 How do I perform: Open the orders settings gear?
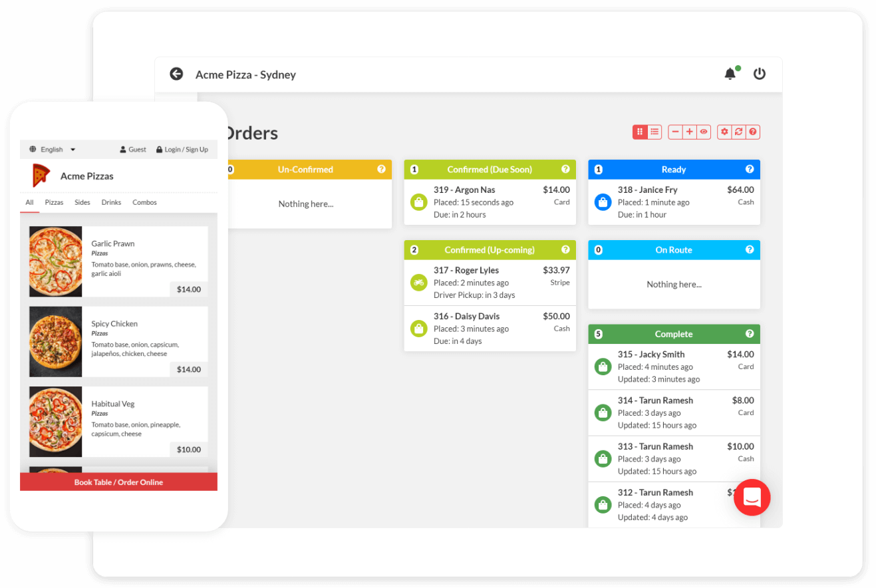[x=724, y=132]
